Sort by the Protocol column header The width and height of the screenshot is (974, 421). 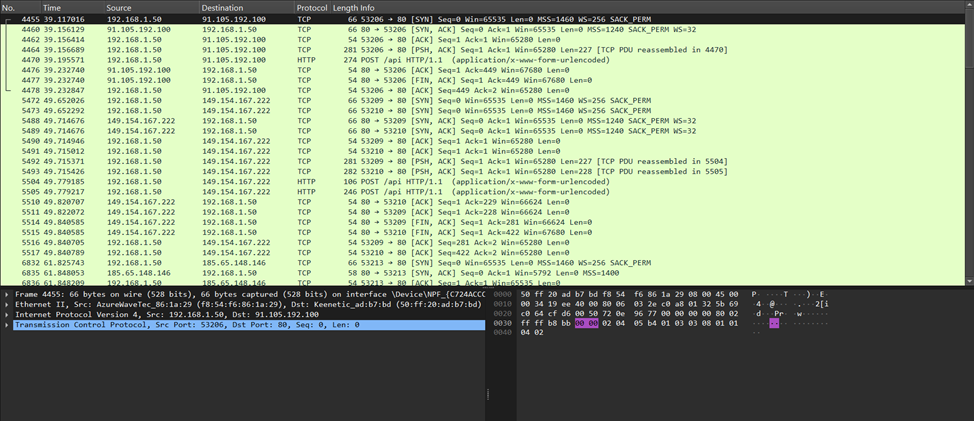[311, 7]
